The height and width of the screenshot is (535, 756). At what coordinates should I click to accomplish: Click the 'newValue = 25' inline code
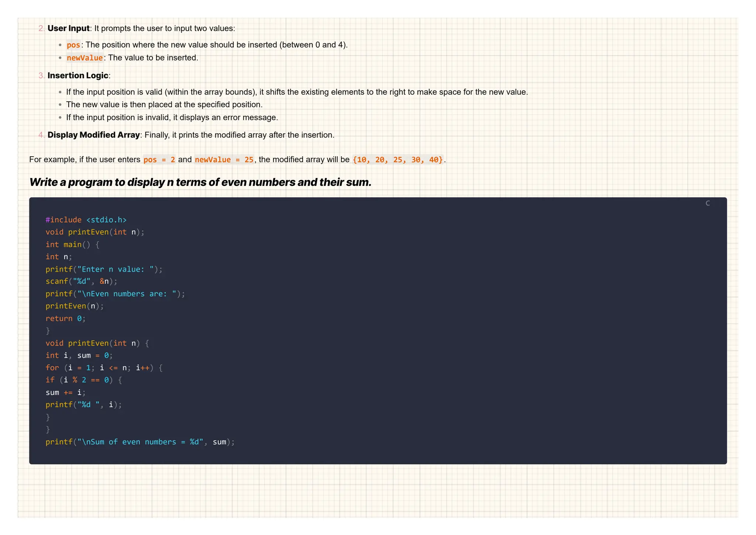click(x=224, y=160)
